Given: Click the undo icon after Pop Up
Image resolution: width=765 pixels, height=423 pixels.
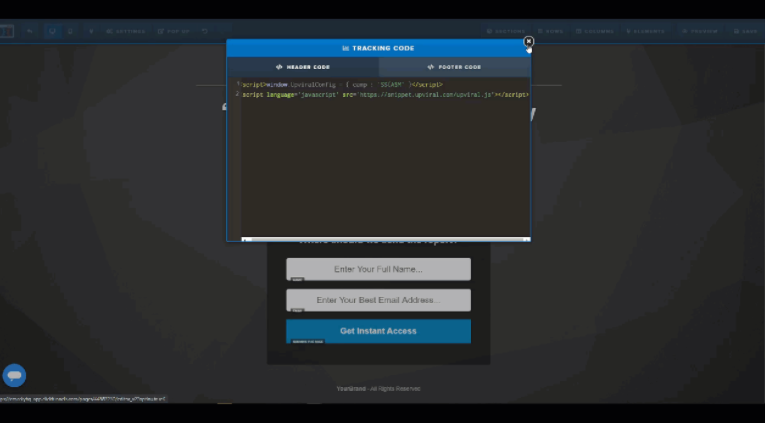Looking at the screenshot, I should [205, 31].
